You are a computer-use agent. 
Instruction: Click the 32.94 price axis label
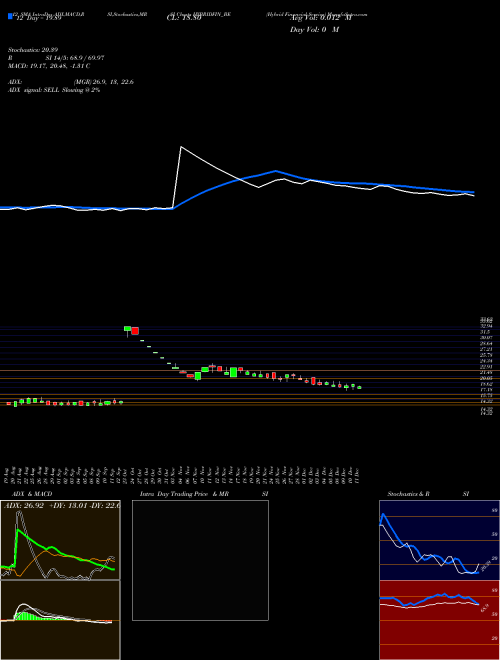tap(486, 326)
